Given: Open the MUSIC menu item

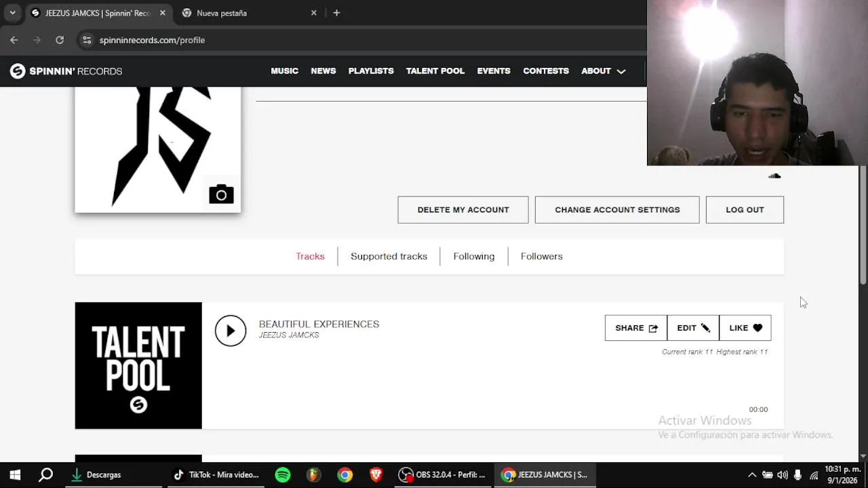Looking at the screenshot, I should point(285,71).
